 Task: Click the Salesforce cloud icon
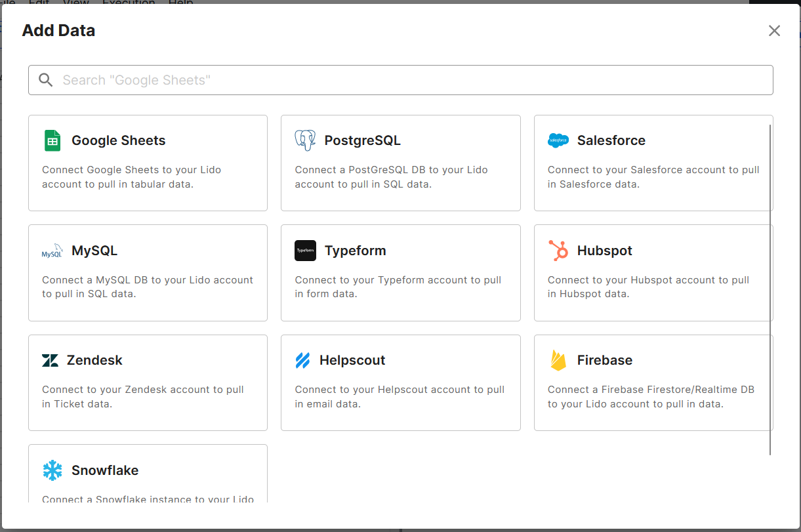[558, 140]
